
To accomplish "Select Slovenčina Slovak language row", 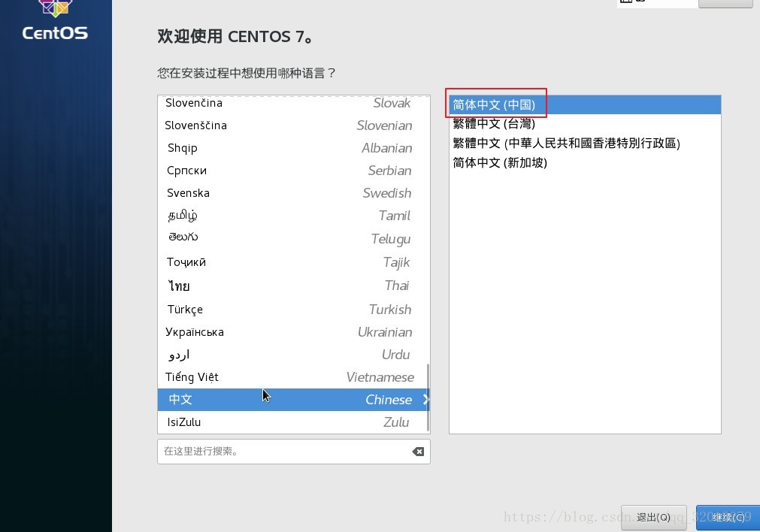I will click(x=294, y=103).
